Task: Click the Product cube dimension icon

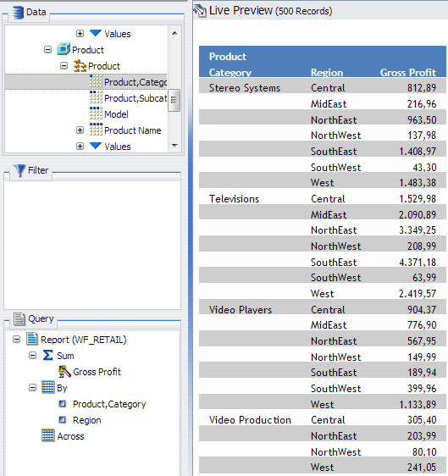Action: click(x=64, y=49)
